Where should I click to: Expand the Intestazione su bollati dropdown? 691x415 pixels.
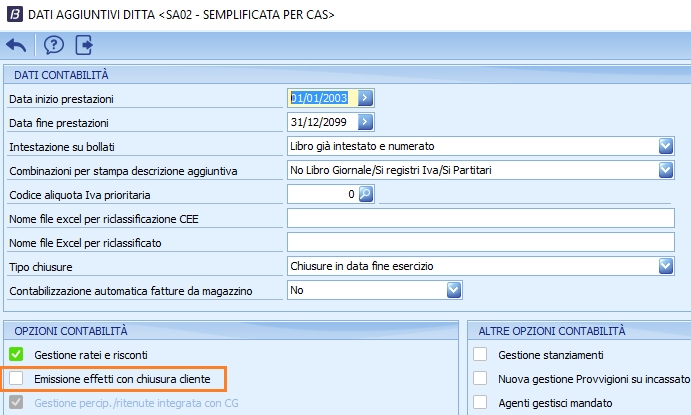(x=666, y=146)
